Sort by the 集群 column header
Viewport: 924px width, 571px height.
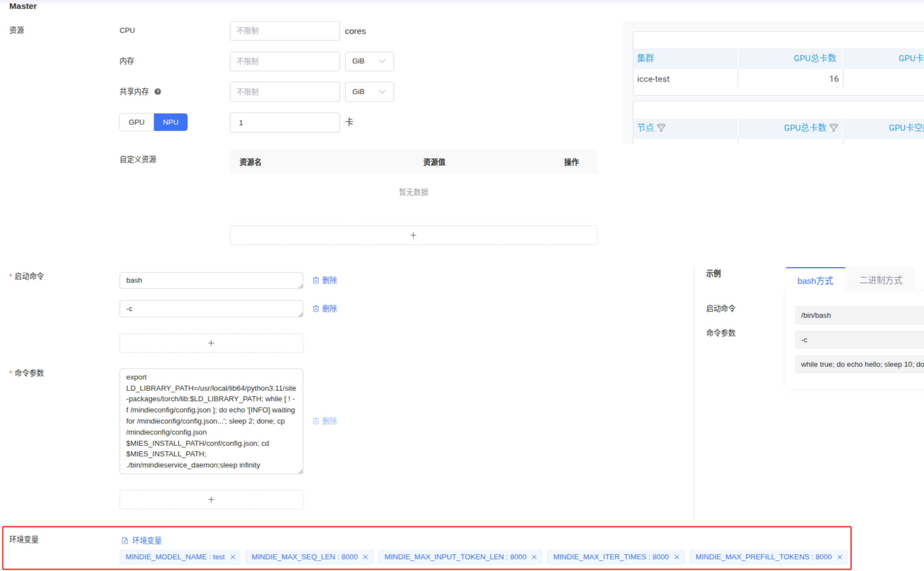pyautogui.click(x=645, y=58)
